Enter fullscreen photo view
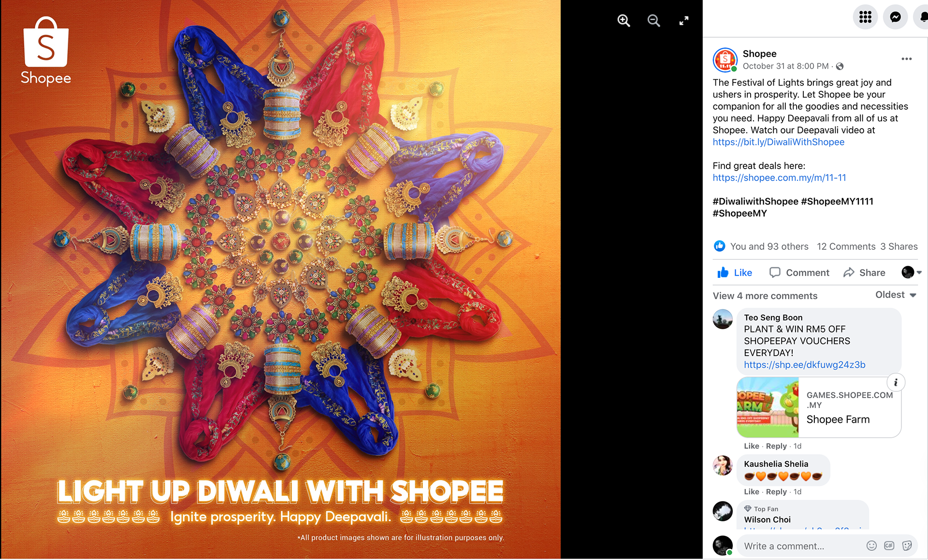928x560 pixels. point(683,20)
